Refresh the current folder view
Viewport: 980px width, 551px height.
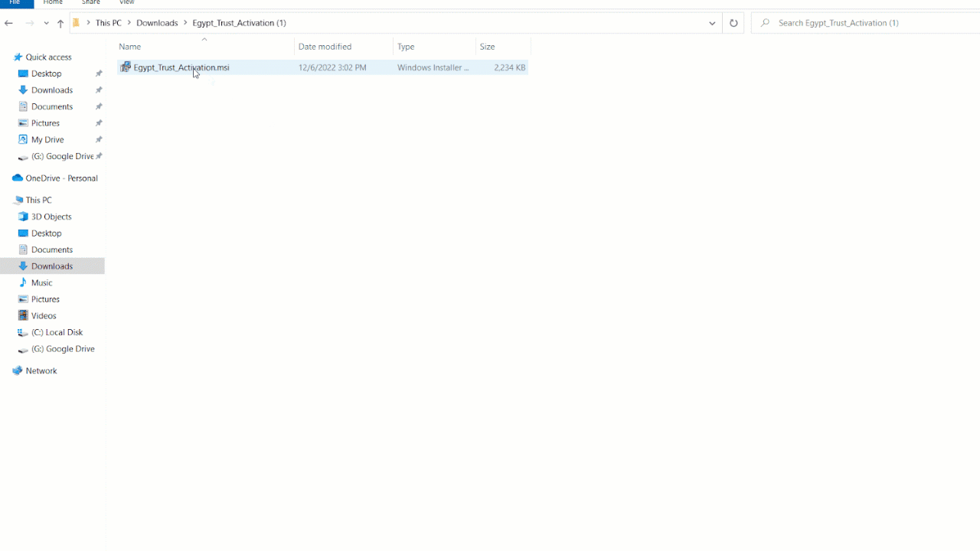coord(733,23)
